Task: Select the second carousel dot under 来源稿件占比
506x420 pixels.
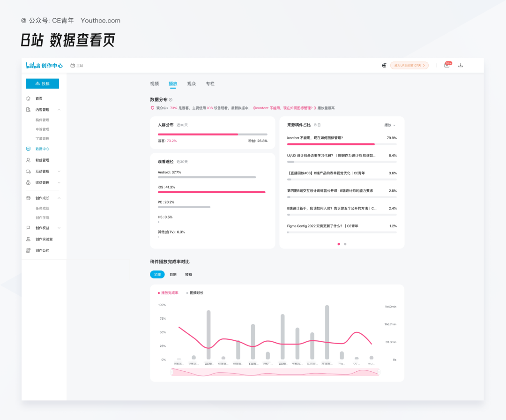Action: (x=345, y=244)
